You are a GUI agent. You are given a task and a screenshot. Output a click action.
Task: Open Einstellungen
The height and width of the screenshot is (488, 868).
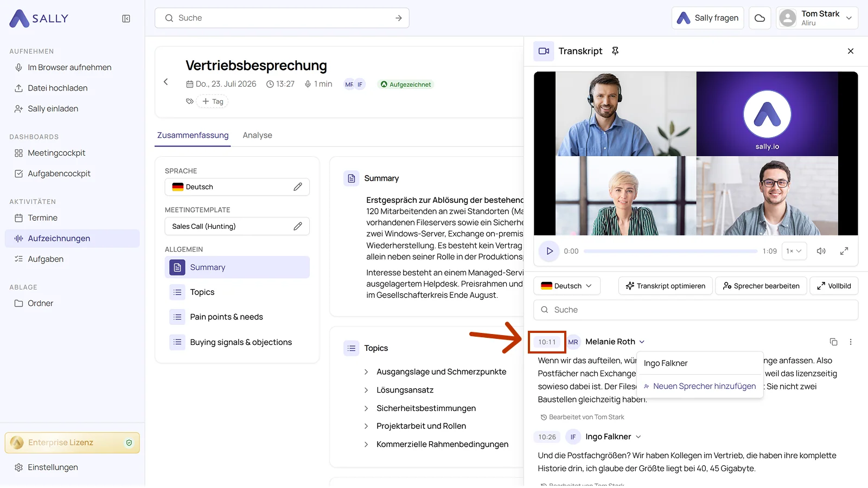[72, 467]
